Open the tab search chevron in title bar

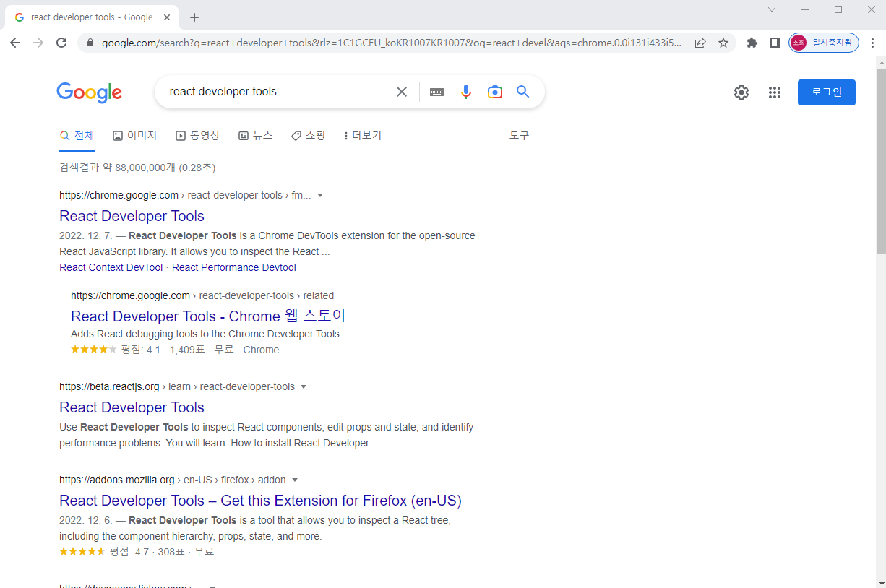click(x=771, y=9)
